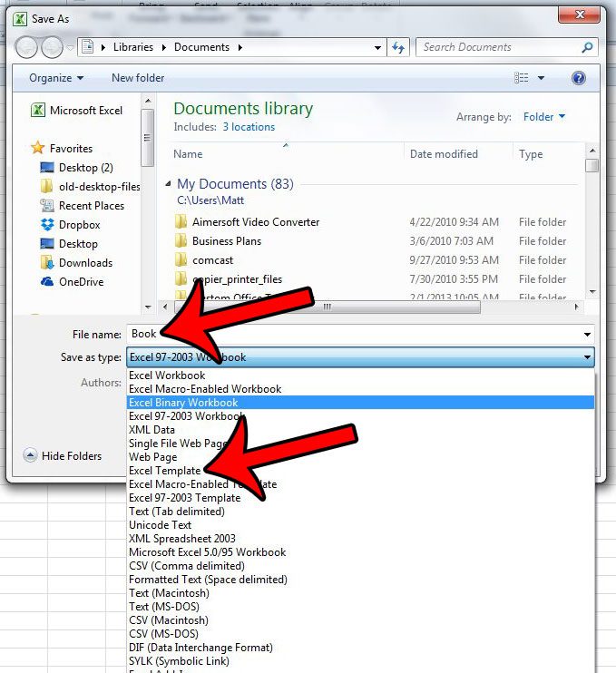Select Microsoft Excel icon in navigation pane
616x673 pixels.
click(38, 111)
